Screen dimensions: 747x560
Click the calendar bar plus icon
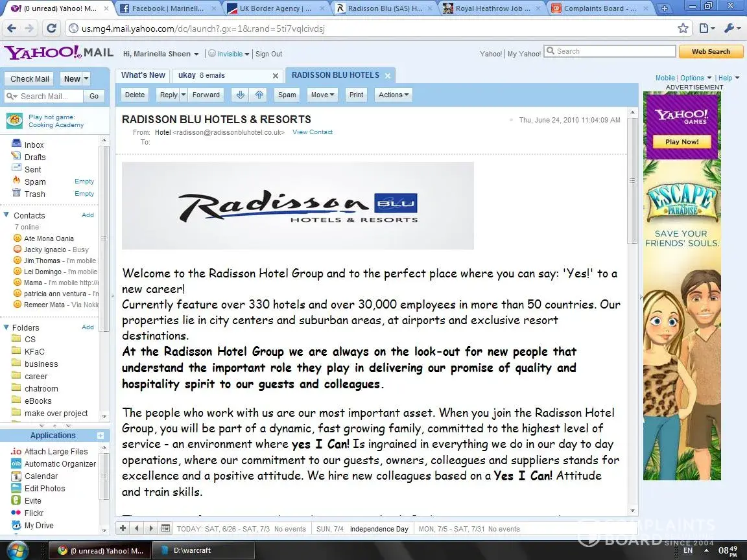point(123,528)
